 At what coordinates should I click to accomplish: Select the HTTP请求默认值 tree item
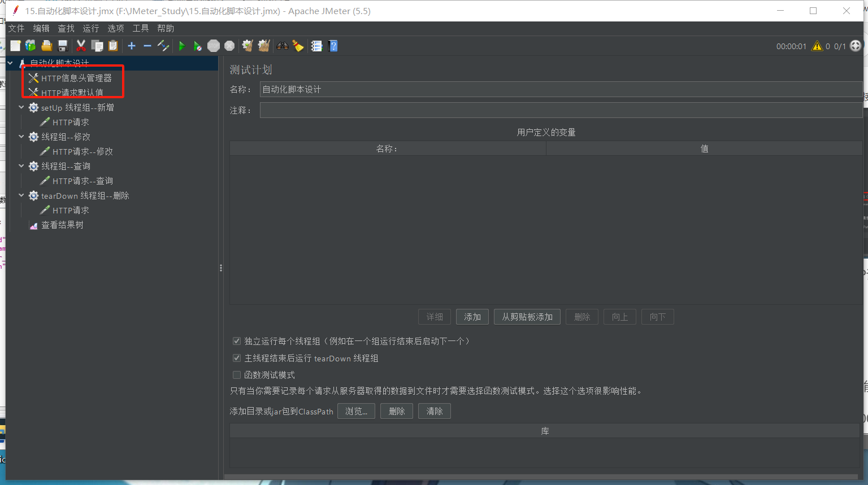[x=66, y=93]
